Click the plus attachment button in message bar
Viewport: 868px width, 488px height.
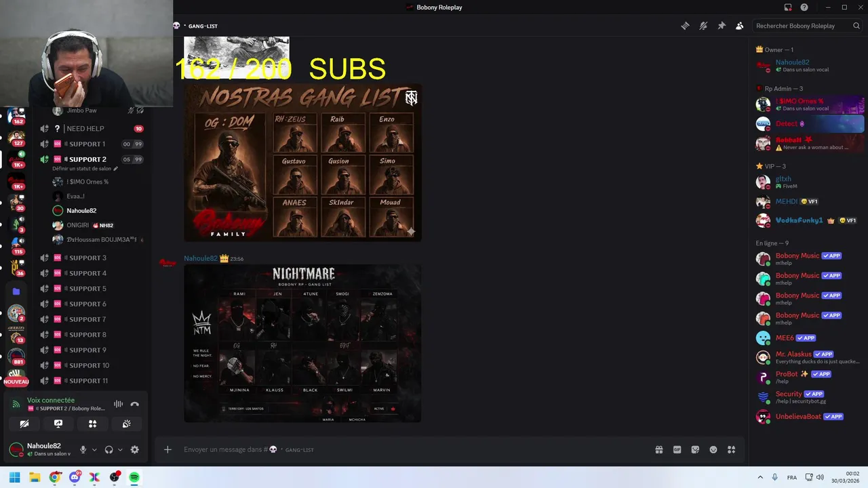click(167, 449)
